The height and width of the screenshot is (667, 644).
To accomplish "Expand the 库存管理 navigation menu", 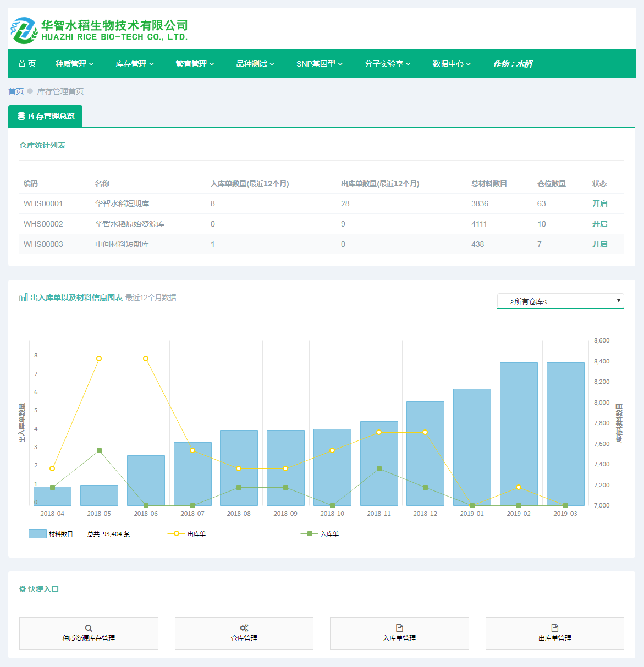I will click(x=135, y=64).
